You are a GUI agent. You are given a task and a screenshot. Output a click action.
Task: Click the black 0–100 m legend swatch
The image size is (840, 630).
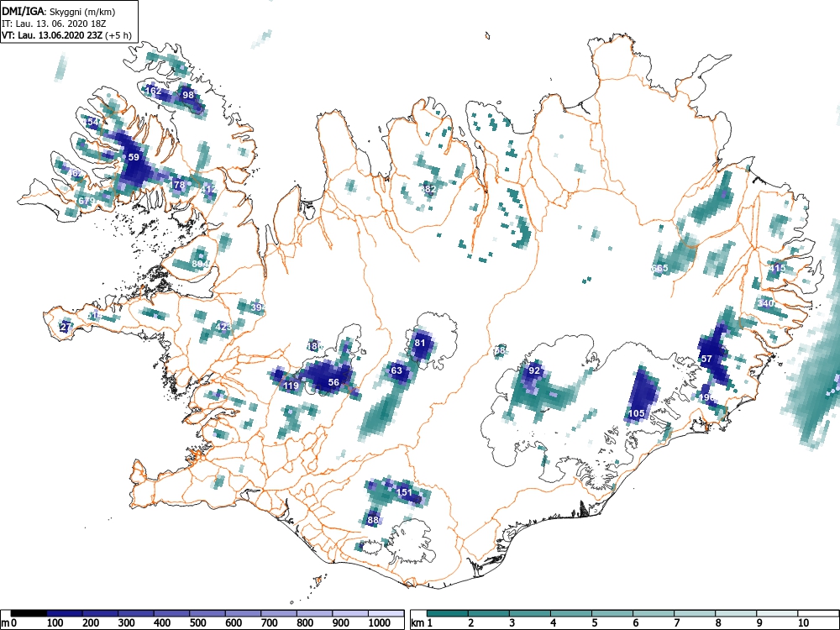[x=29, y=613]
